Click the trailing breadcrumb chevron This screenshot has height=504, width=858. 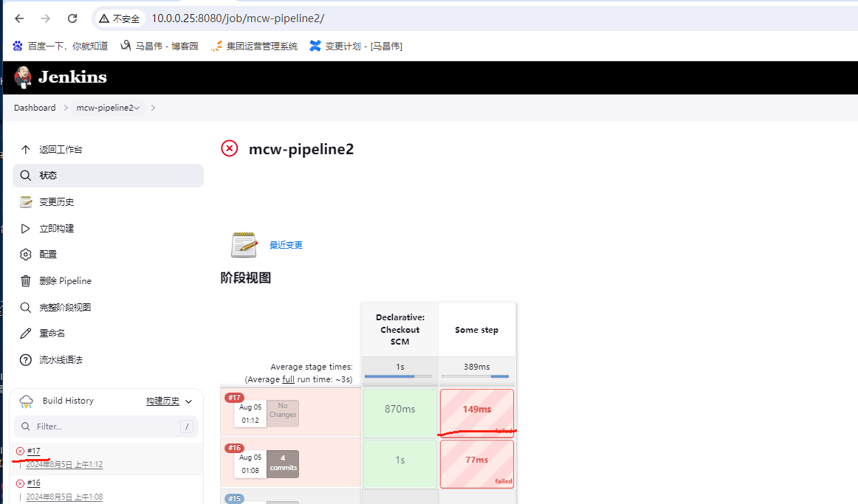point(154,108)
